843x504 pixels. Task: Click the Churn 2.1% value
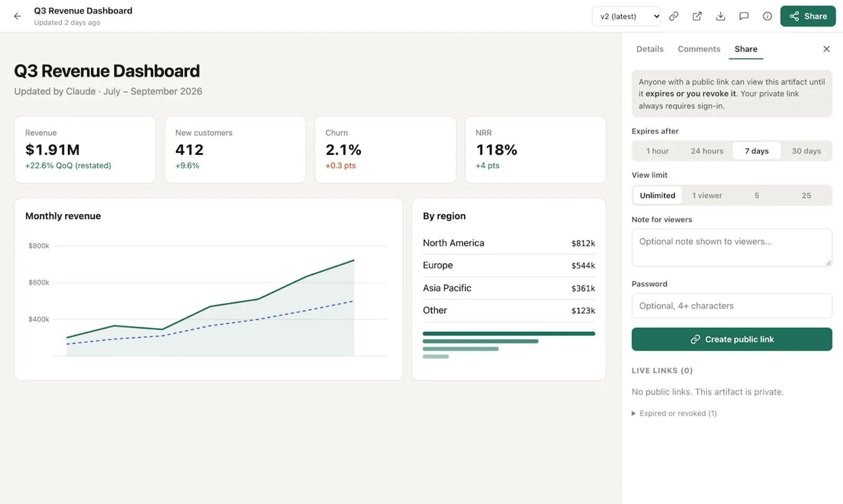coord(344,150)
